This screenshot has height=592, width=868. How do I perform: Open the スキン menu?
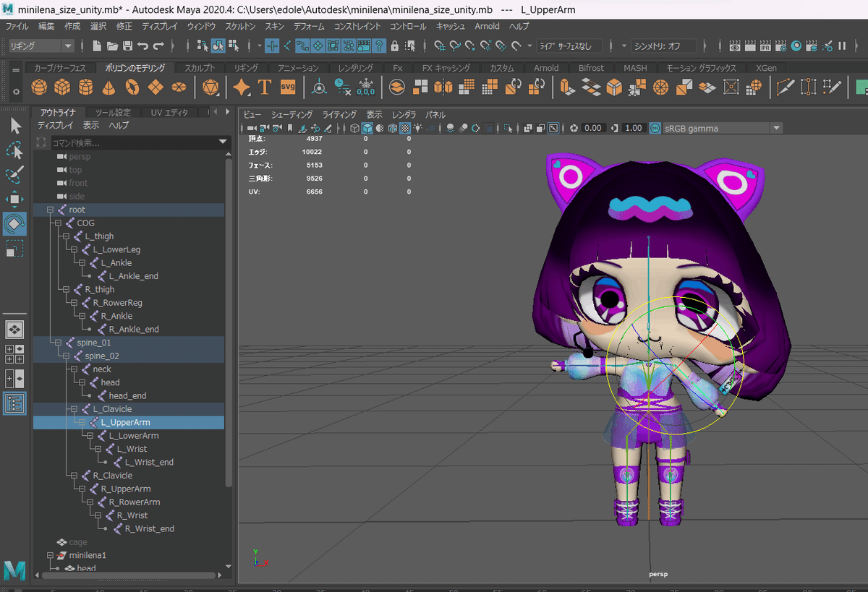click(274, 26)
